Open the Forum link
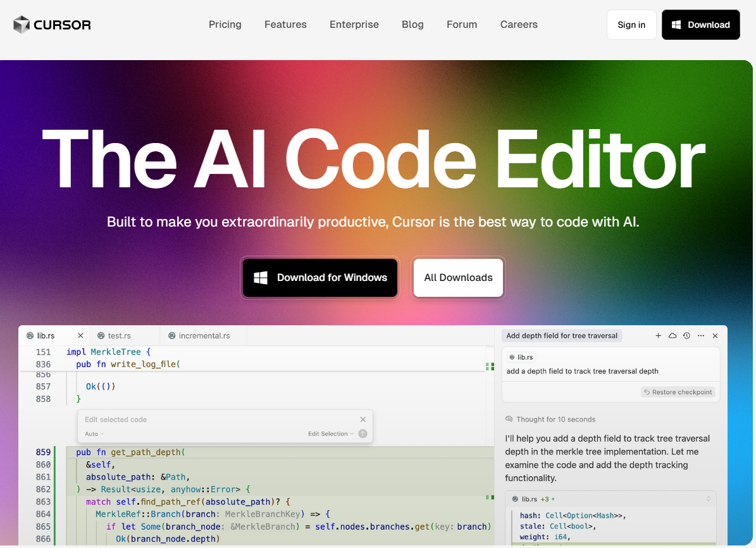Image resolution: width=756 pixels, height=548 pixels. click(x=462, y=25)
